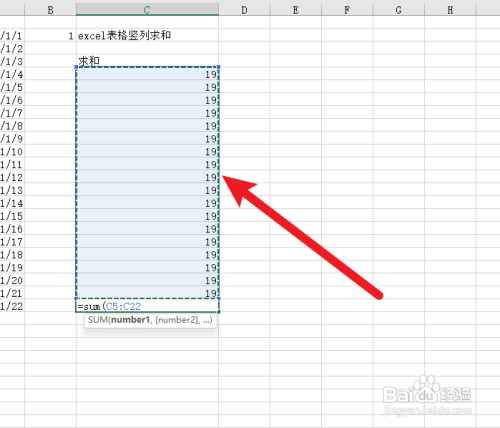Select the 19 cell in the 1/14 row

point(147,203)
